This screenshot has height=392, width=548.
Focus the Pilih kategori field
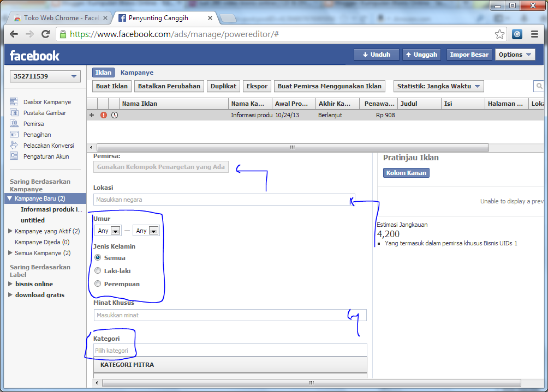(x=230, y=351)
